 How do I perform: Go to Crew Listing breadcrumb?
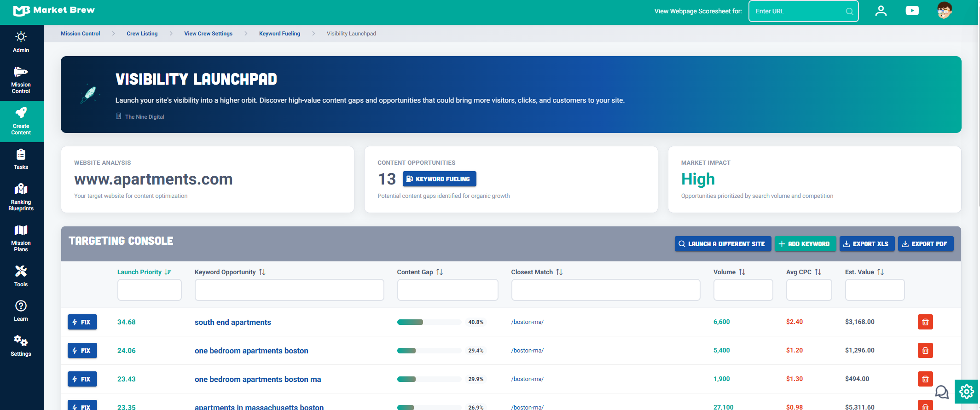pyautogui.click(x=142, y=34)
